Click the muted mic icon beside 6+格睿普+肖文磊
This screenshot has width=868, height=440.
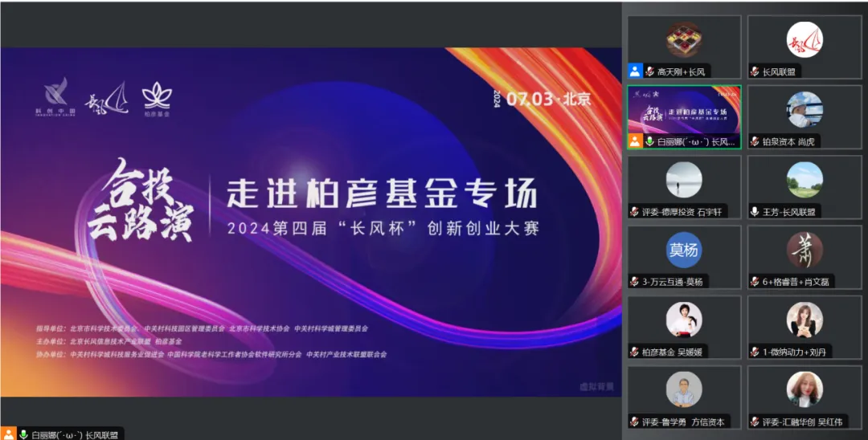click(755, 282)
